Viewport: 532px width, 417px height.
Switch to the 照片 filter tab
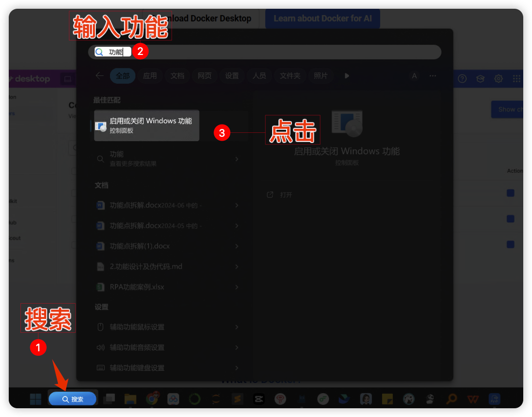click(x=321, y=76)
